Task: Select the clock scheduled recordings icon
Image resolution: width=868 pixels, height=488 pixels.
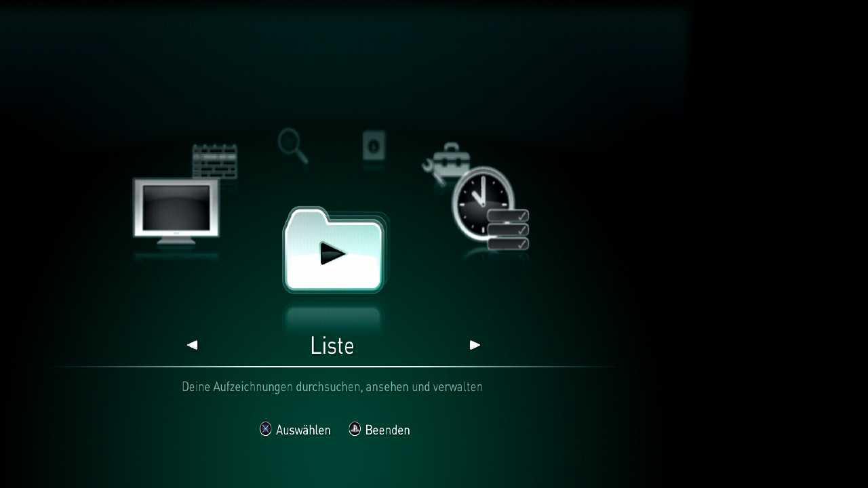Action: [x=490, y=209]
